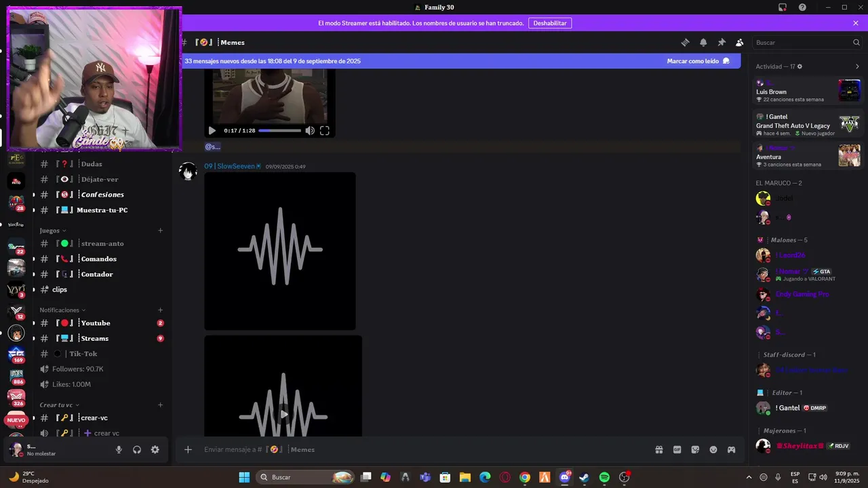The width and height of the screenshot is (868, 488).
Task: Open Actividad settings gear icon
Action: click(800, 66)
